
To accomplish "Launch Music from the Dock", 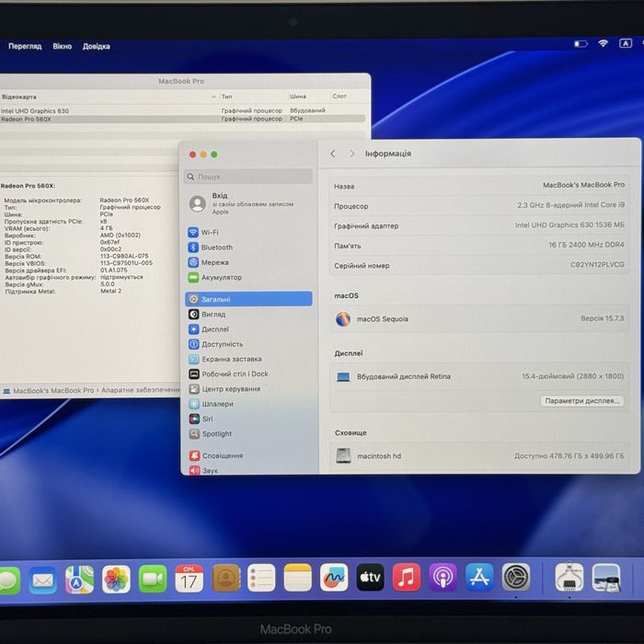I will 407,577.
